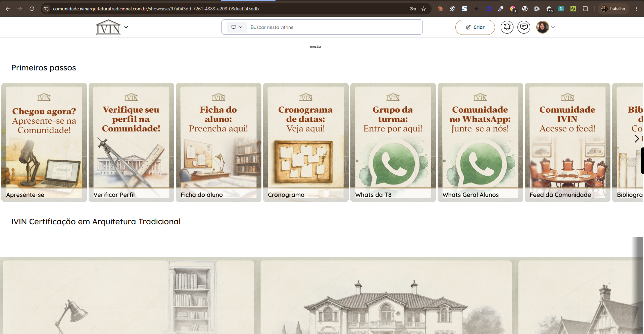Viewport: 644px width, 334px height.
Task: Open Chrome three-dot menu
Action: point(637,9)
